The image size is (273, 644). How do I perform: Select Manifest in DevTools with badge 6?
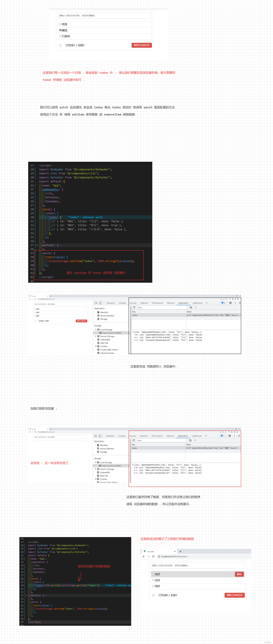(104, 312)
